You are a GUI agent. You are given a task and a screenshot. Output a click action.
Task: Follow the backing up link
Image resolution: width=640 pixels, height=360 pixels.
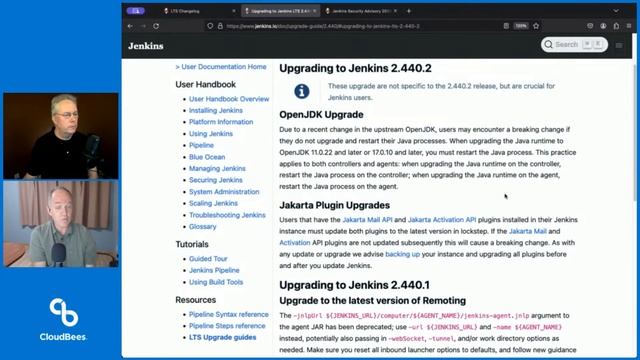pos(402,254)
